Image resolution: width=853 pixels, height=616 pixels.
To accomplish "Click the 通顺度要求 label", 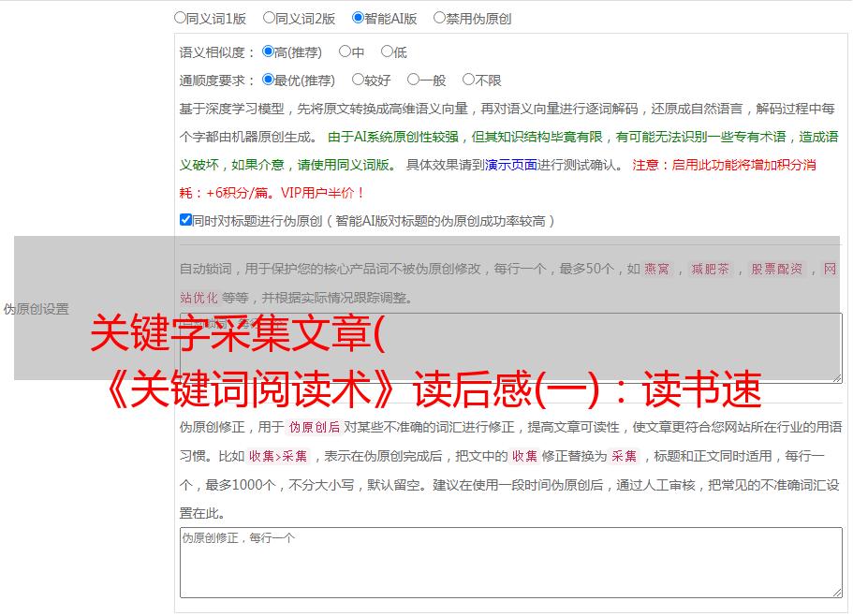I will [x=216, y=81].
